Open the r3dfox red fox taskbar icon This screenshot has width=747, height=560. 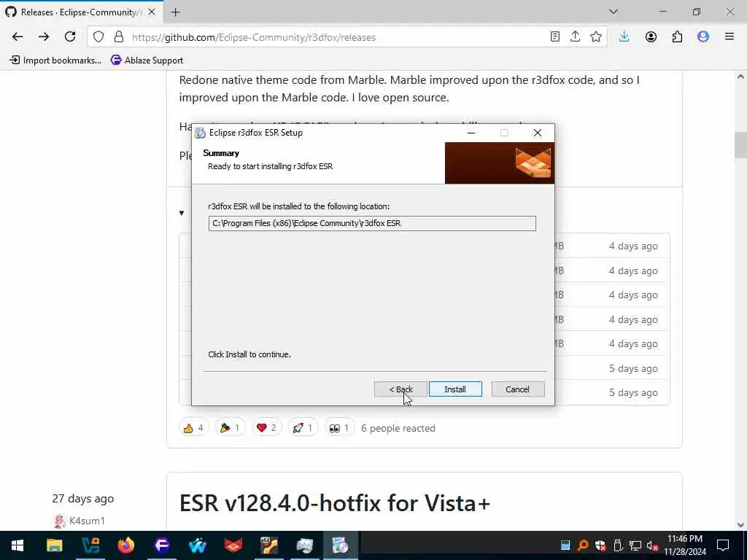pos(233,545)
